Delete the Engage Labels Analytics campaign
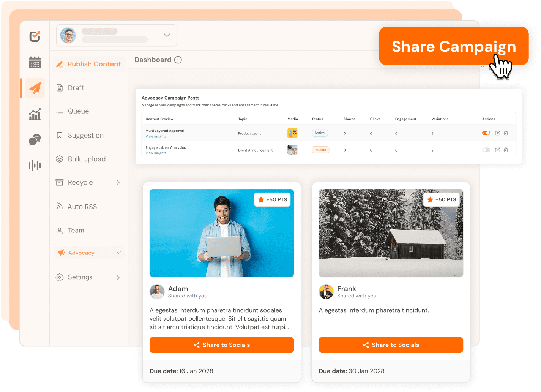 pyautogui.click(x=506, y=150)
